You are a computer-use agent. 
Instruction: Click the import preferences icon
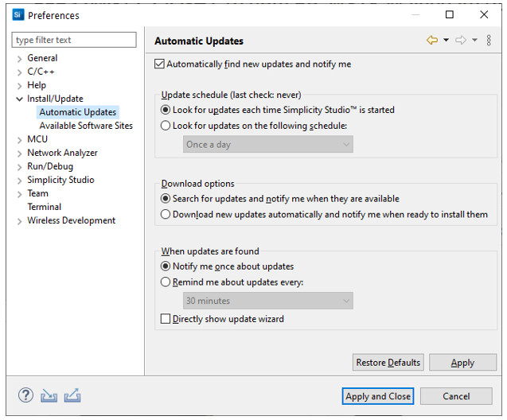tap(49, 395)
